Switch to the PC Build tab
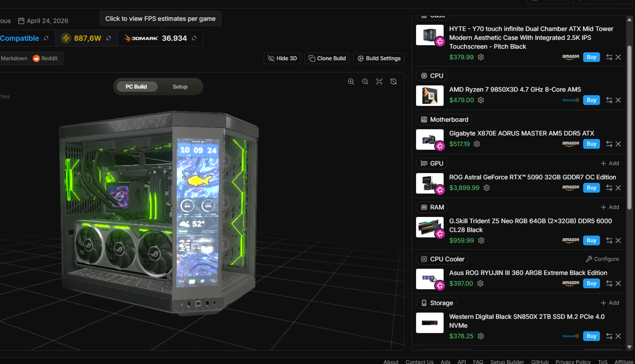The image size is (635, 364). (136, 87)
